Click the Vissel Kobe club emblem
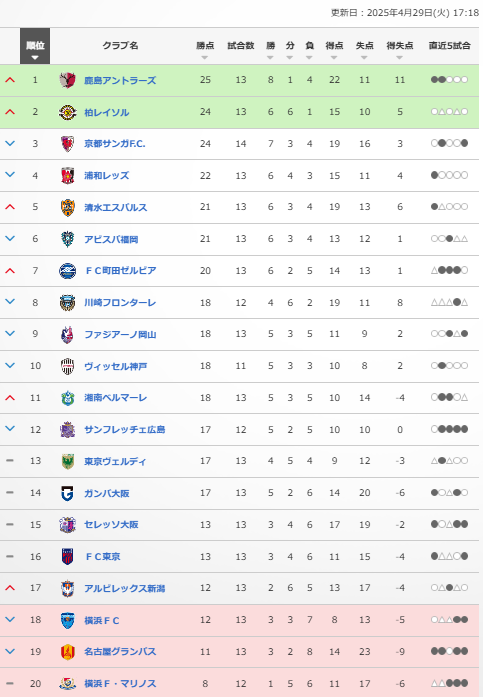483x697 pixels. 68,366
